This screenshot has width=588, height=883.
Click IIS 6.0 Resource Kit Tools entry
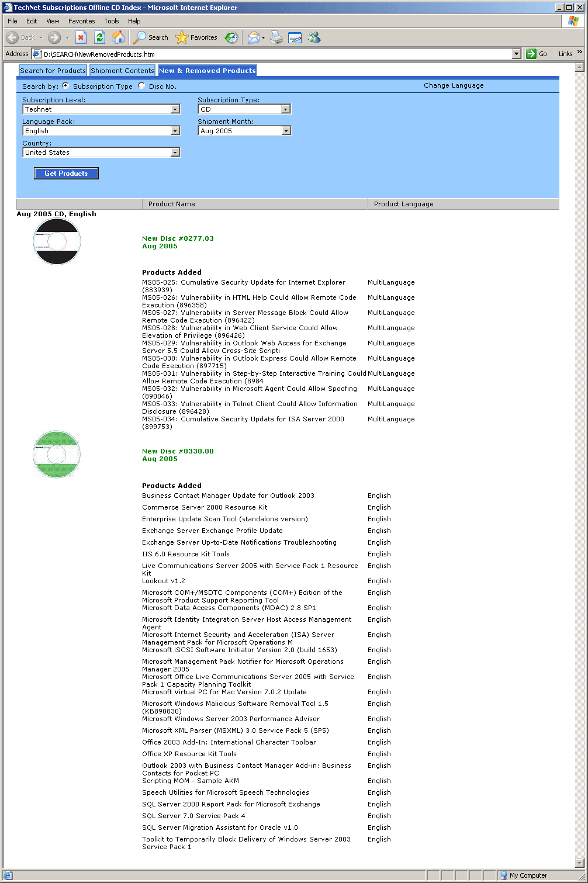click(x=186, y=554)
